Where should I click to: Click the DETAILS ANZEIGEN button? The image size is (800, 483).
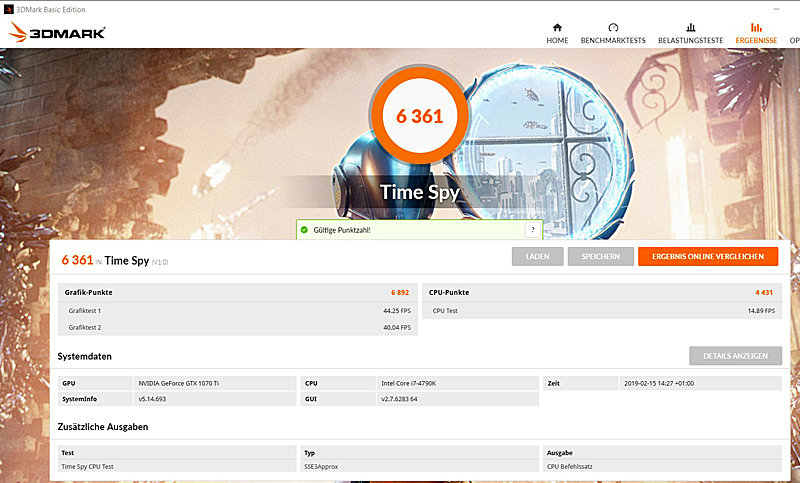pyautogui.click(x=735, y=356)
